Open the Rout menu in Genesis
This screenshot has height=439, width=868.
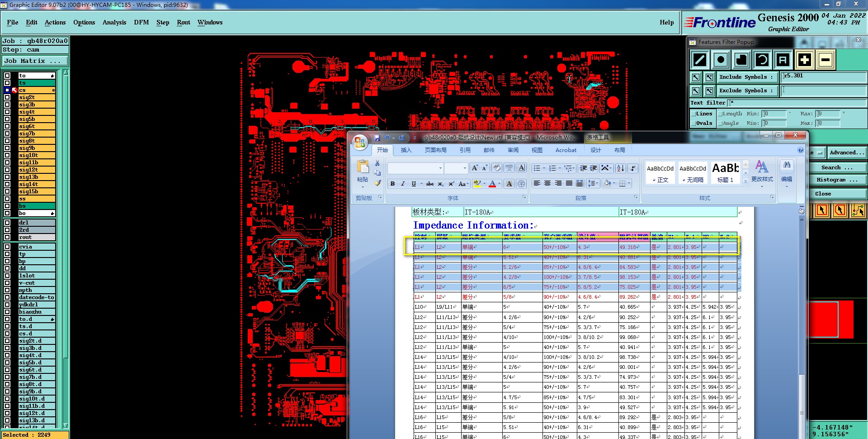184,22
